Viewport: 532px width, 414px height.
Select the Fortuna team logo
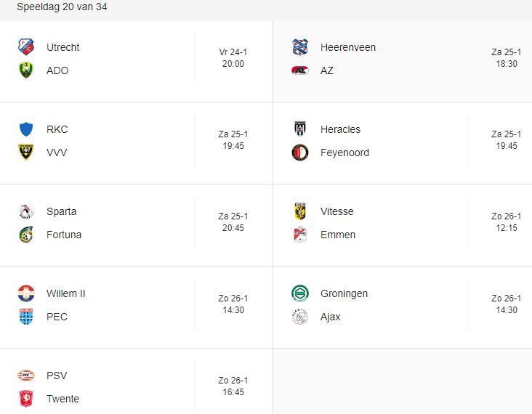click(26, 235)
